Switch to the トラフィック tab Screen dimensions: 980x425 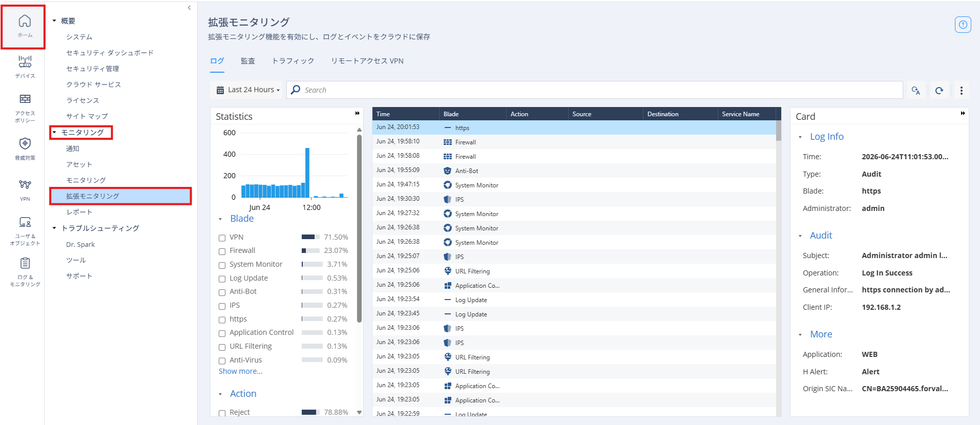click(293, 61)
